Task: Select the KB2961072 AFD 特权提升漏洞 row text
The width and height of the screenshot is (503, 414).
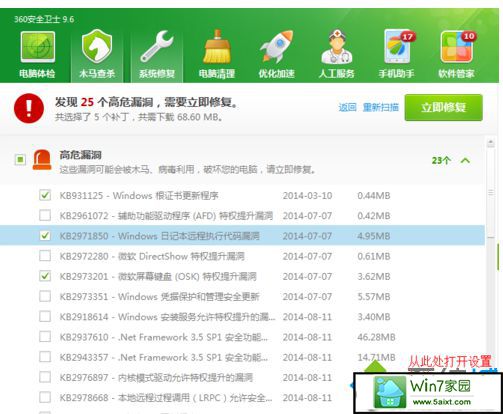Action: tap(166, 216)
